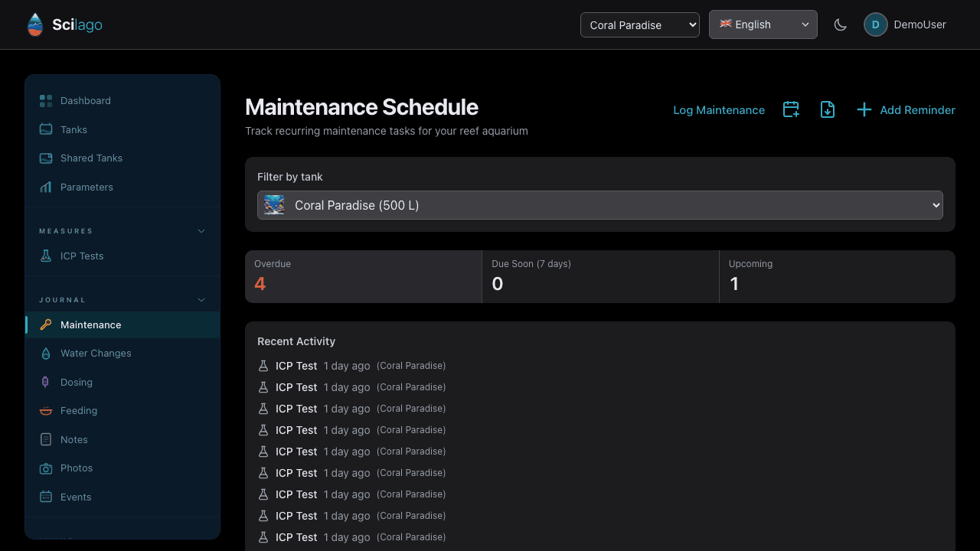This screenshot has height=551, width=980.
Task: Collapse the MEASURES sidebar section
Action: (122, 231)
